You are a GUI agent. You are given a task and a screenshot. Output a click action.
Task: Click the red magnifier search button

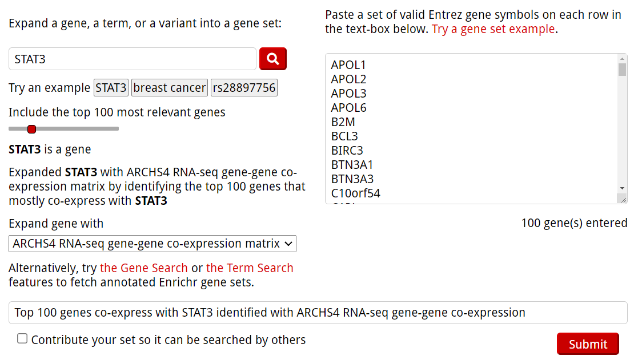tap(272, 59)
